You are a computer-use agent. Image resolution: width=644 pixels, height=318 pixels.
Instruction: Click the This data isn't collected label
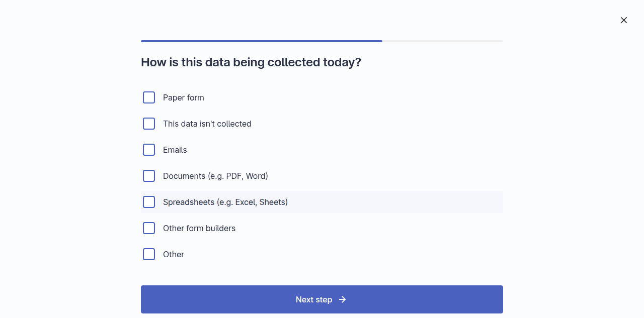click(x=207, y=124)
